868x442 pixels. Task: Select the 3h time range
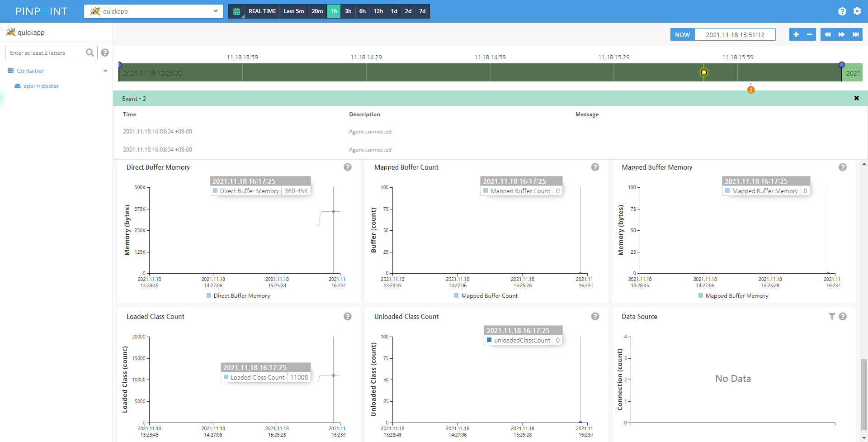[348, 11]
